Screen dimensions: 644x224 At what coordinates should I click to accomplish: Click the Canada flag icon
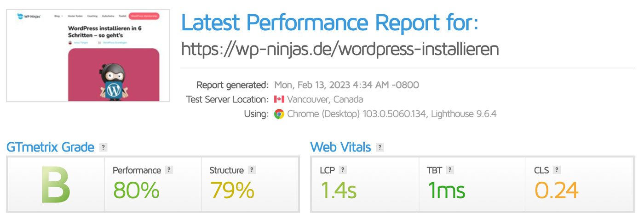[279, 99]
